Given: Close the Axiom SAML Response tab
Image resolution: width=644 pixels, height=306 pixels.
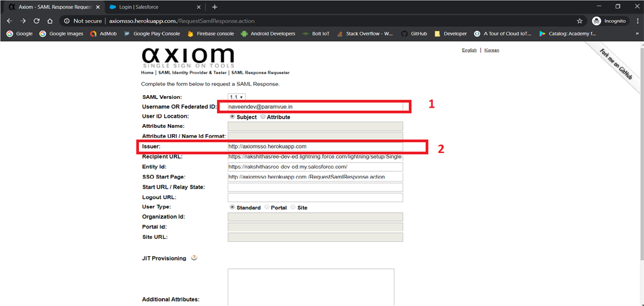Looking at the screenshot, I should pos(99,7).
